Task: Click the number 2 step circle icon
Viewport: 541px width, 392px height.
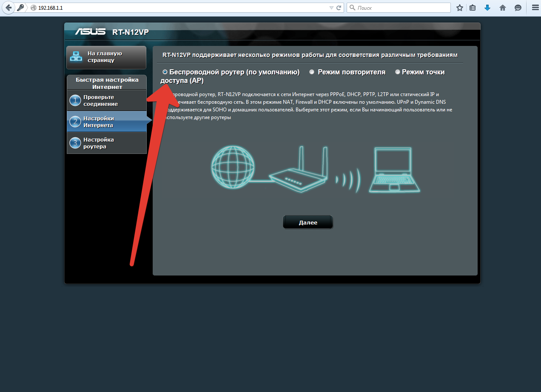Action: [75, 122]
